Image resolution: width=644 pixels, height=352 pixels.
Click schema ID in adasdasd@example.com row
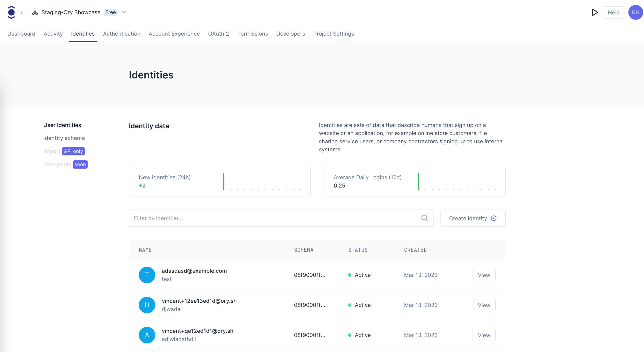click(x=309, y=275)
